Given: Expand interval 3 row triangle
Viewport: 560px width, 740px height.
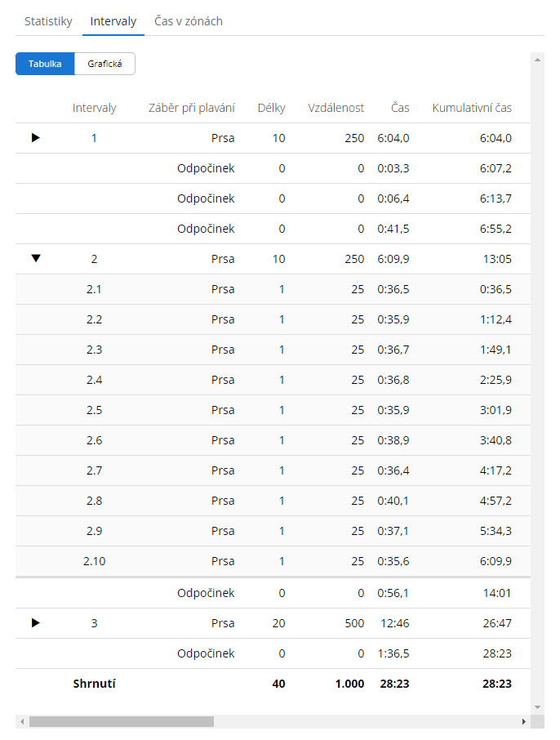Looking at the screenshot, I should click(x=35, y=623).
